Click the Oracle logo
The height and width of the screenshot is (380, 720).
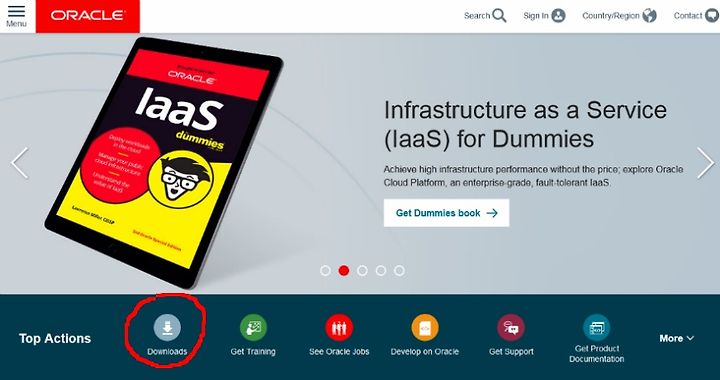click(x=88, y=16)
